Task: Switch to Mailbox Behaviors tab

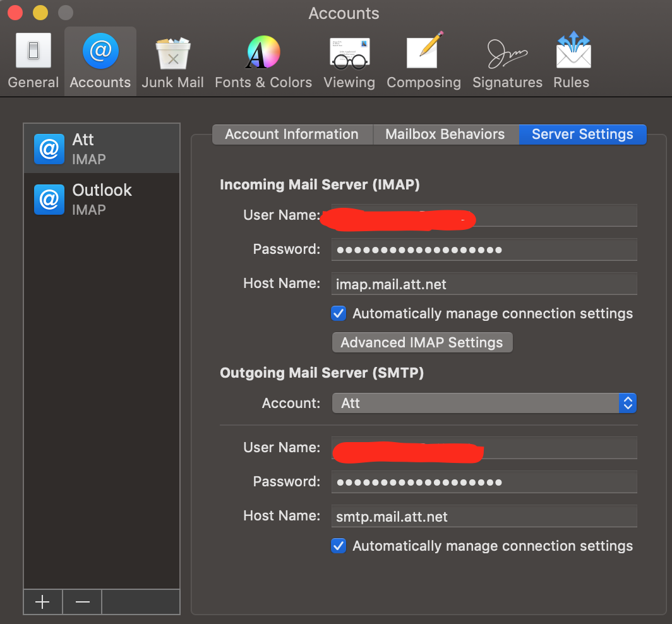Action: click(445, 135)
